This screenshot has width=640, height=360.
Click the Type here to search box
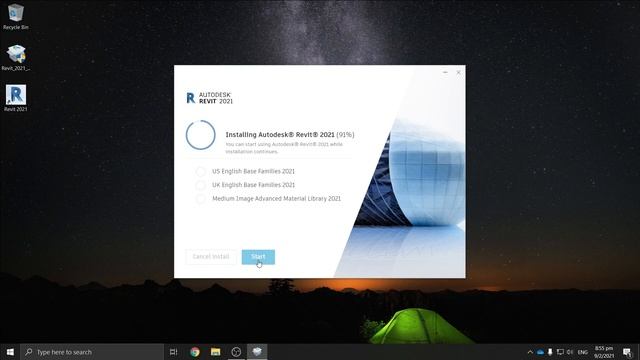(92, 352)
